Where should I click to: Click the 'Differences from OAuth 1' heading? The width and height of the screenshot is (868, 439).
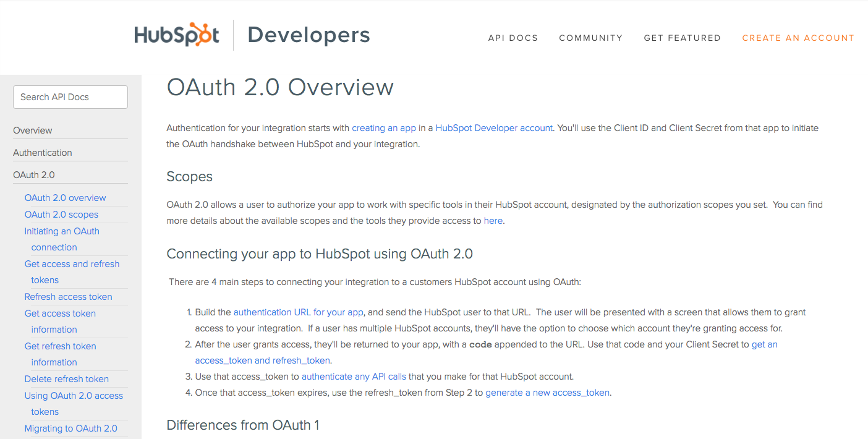point(243,425)
